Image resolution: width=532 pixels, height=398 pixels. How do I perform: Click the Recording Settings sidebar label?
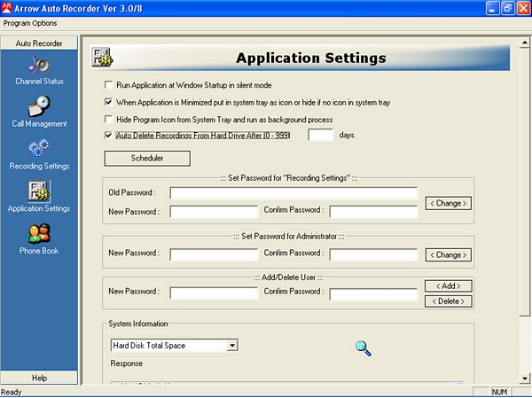point(39,166)
